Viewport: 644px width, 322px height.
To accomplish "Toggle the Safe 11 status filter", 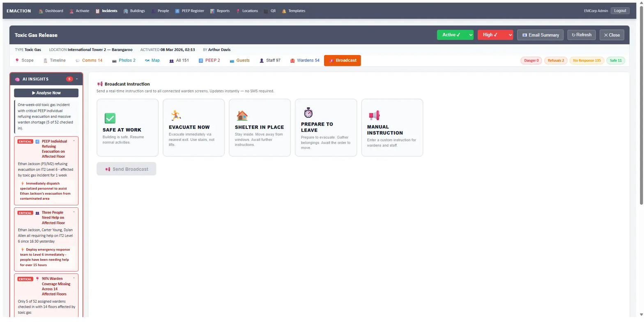I will coord(615,61).
